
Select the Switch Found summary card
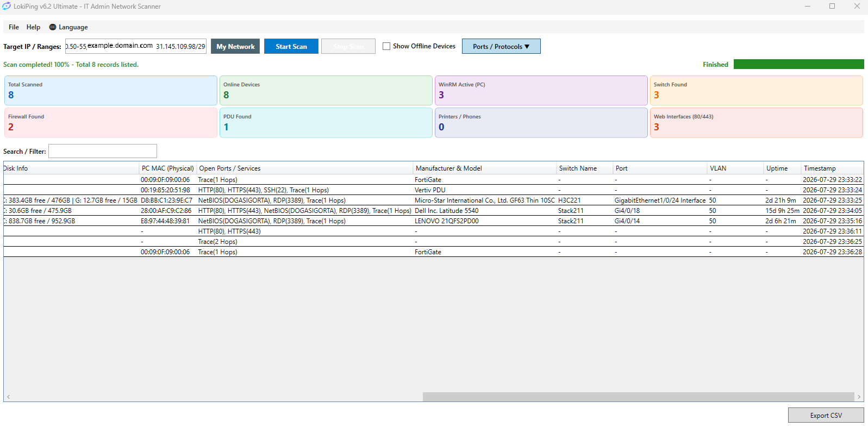(757, 90)
